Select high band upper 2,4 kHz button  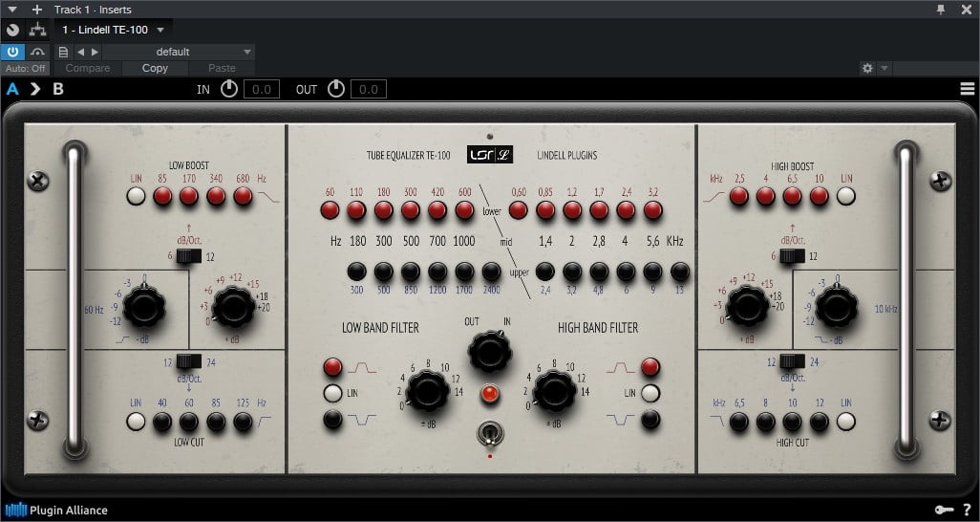point(545,271)
